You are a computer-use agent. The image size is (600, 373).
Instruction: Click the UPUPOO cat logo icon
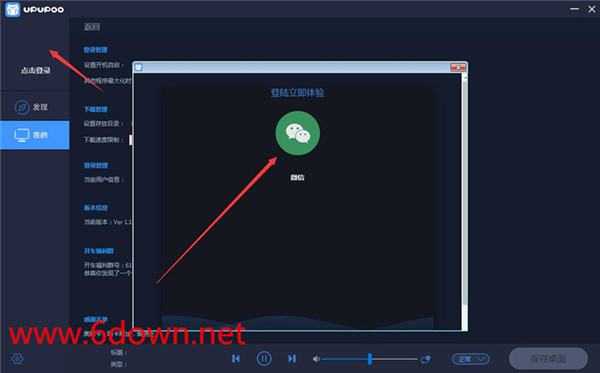coord(12,10)
